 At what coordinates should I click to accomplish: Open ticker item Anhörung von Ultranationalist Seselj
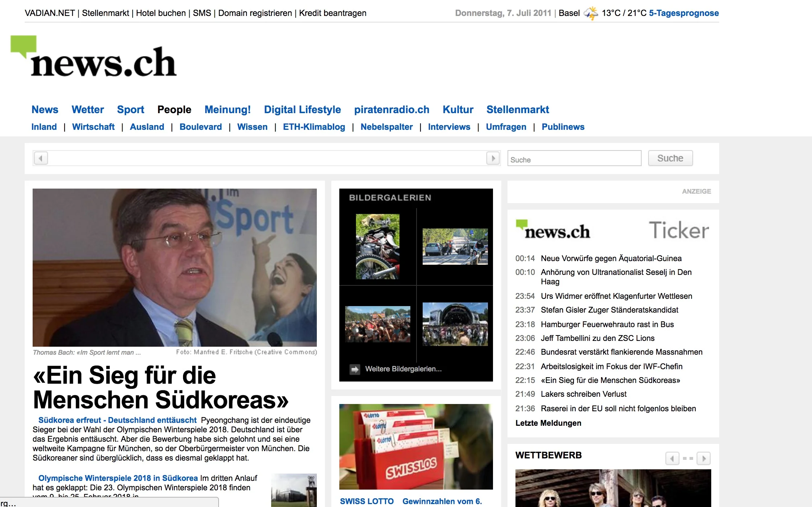[x=616, y=277]
